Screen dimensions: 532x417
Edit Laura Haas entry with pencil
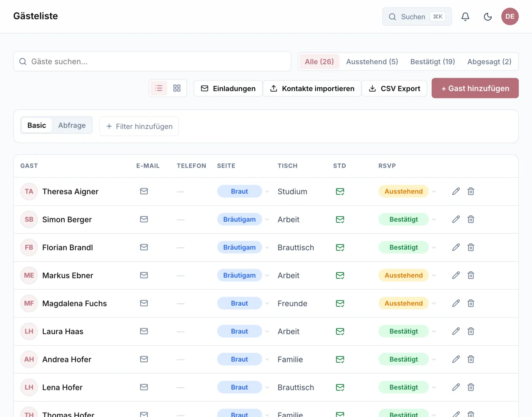(456, 331)
